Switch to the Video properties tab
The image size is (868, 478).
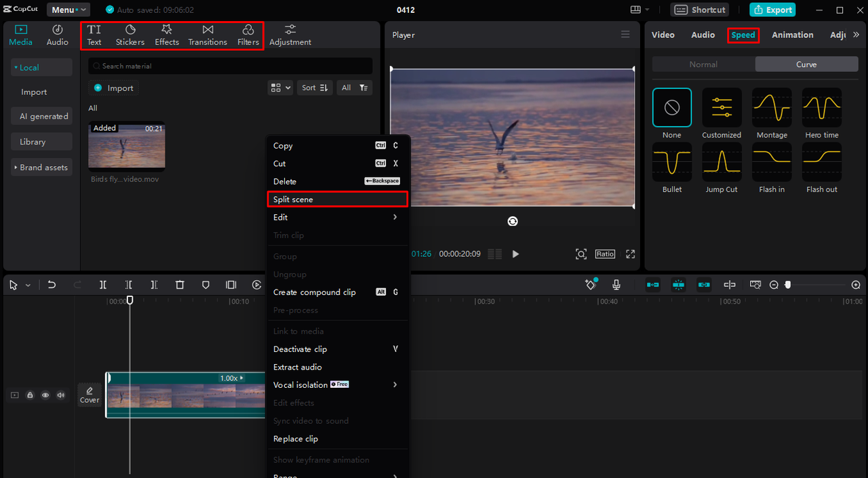(x=663, y=35)
